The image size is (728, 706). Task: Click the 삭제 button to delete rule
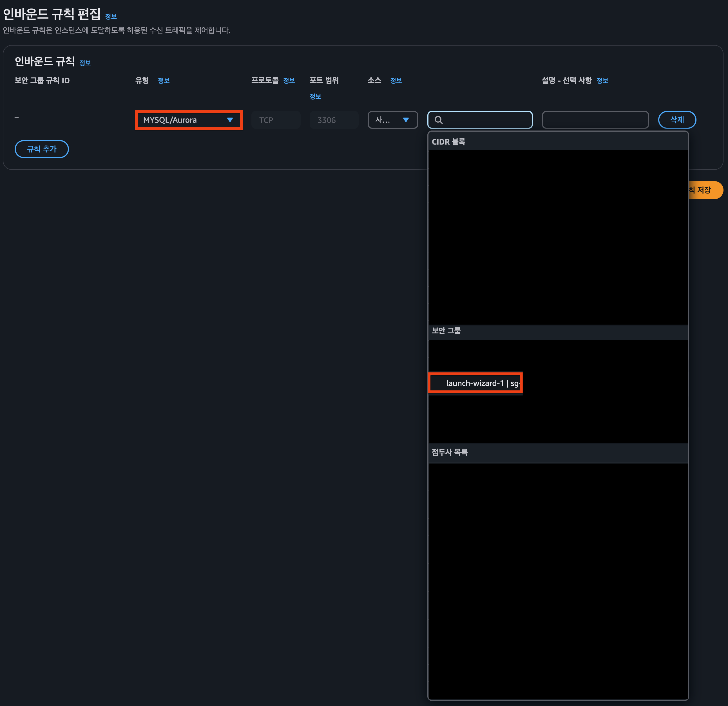coord(677,120)
